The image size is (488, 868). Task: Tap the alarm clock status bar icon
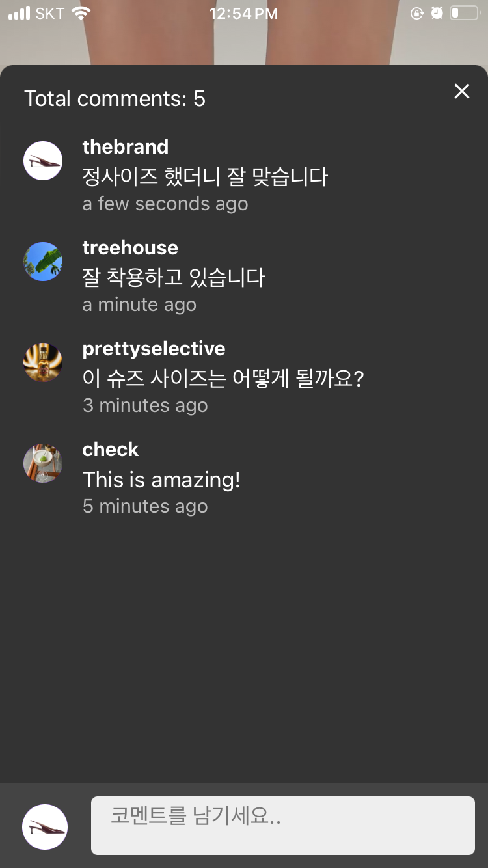pos(437,13)
